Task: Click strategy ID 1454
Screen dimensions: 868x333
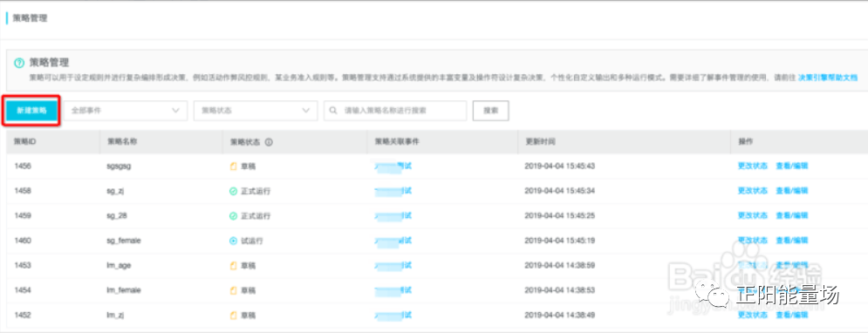Action: 23,290
